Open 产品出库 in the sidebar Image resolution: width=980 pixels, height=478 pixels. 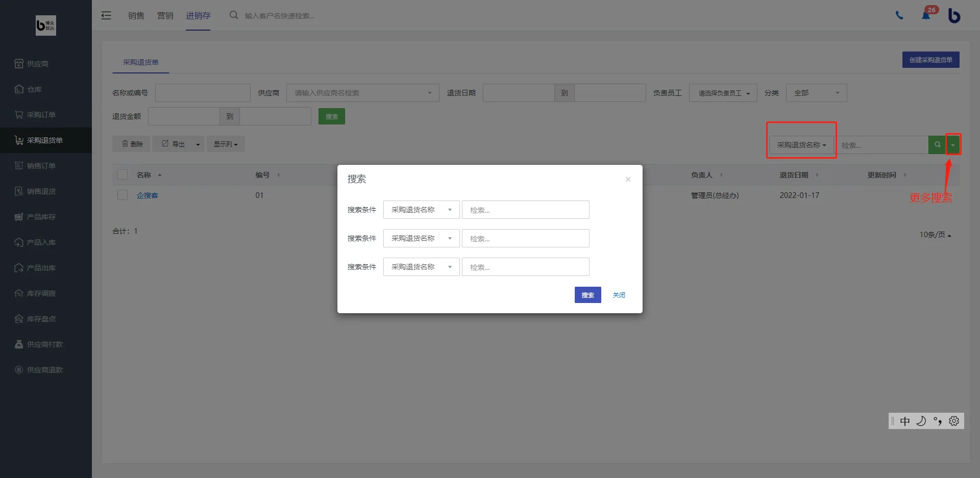[46, 268]
